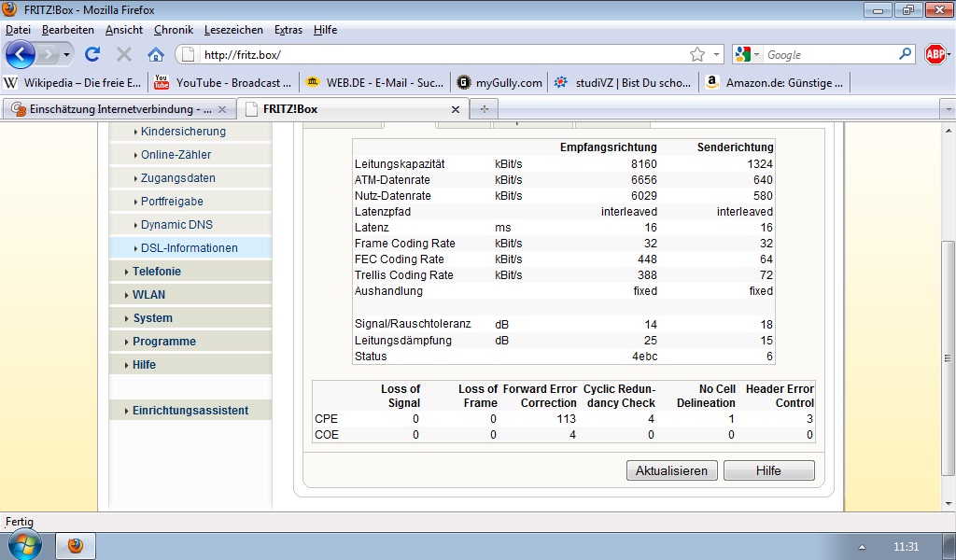956x560 pixels.
Task: Click the Windows Start orb
Action: 25,544
